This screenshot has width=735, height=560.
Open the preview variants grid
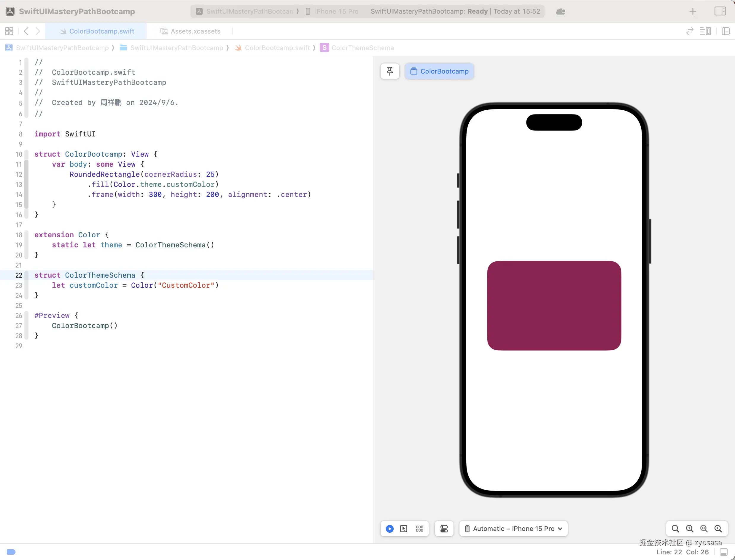pyautogui.click(x=419, y=529)
